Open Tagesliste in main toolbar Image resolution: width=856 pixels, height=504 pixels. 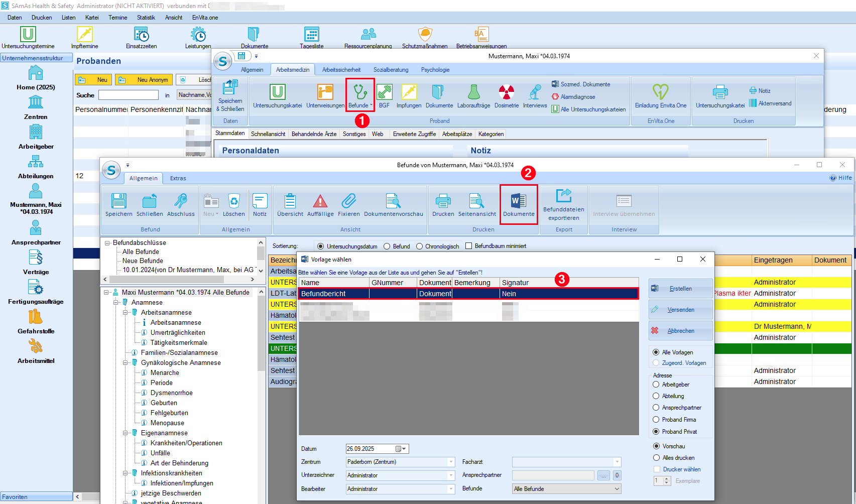[x=312, y=38]
